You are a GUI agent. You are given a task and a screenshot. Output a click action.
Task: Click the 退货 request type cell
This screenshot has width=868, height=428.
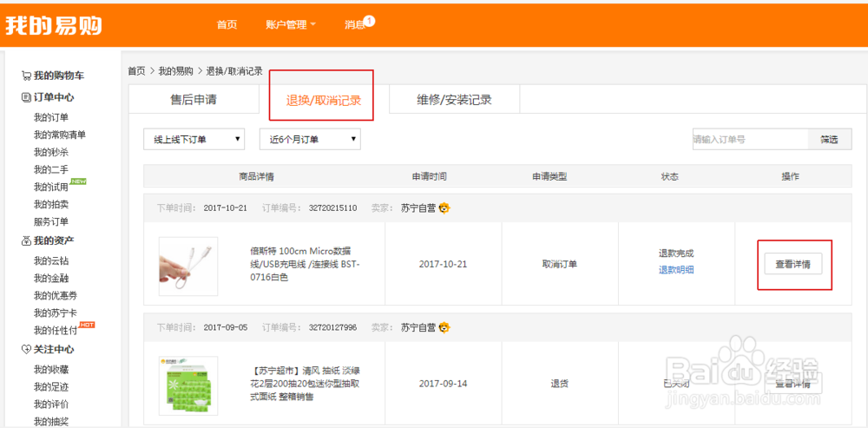click(560, 384)
